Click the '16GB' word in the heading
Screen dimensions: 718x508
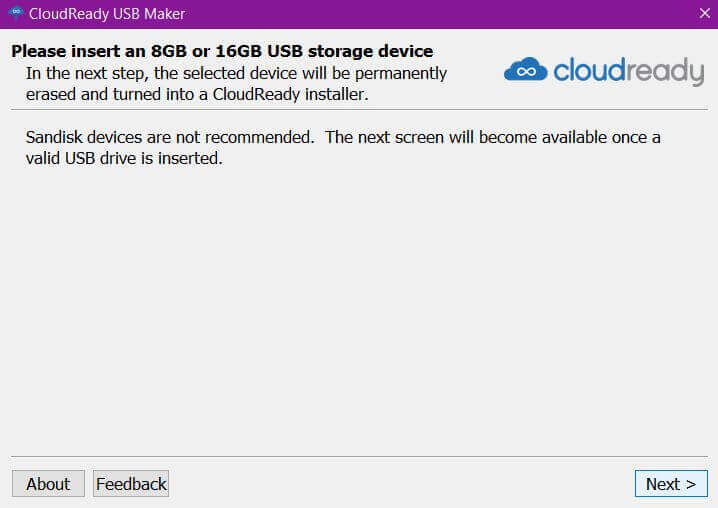click(x=238, y=51)
